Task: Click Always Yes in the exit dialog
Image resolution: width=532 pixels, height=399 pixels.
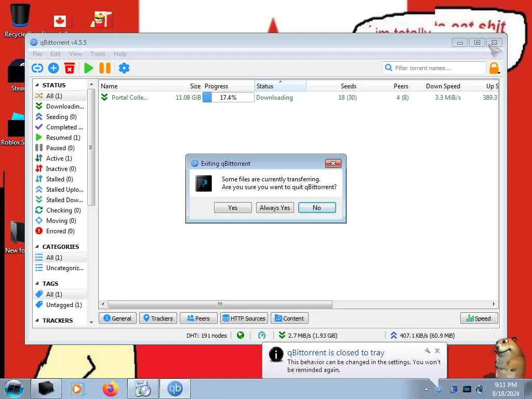Action: tap(275, 208)
